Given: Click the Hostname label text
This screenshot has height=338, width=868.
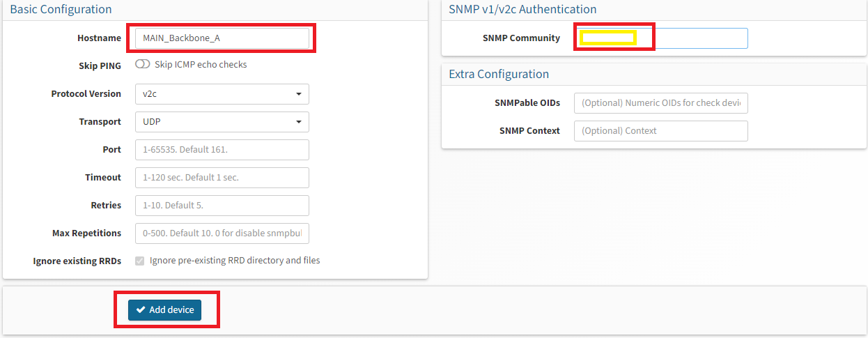Looking at the screenshot, I should coord(99,38).
